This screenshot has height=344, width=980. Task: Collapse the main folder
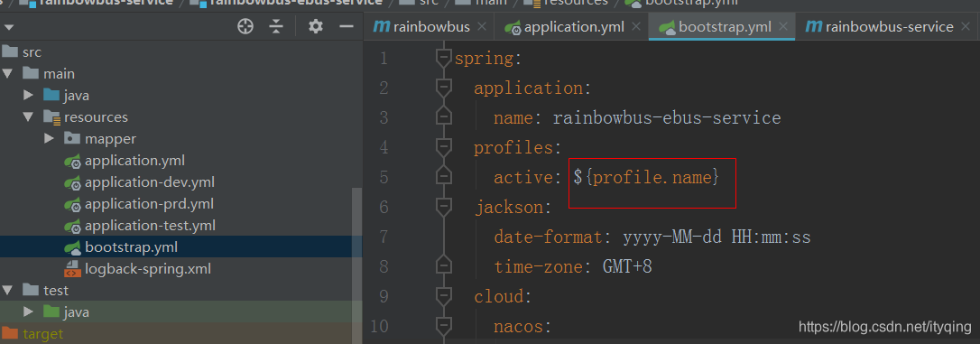tap(7, 74)
